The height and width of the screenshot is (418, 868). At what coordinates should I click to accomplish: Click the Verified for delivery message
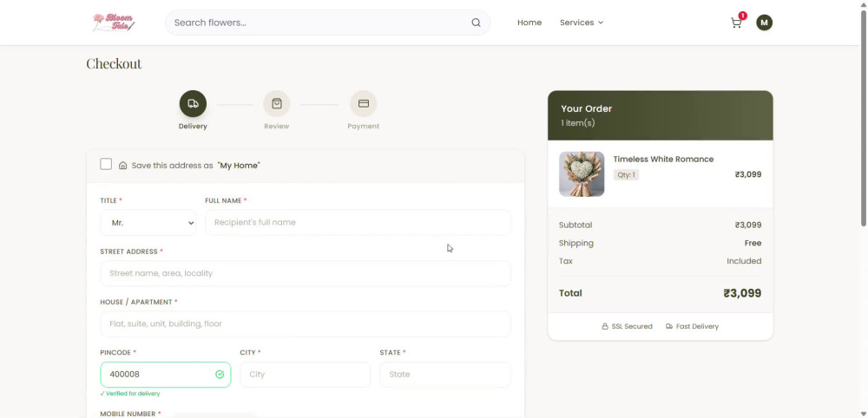[x=130, y=394]
